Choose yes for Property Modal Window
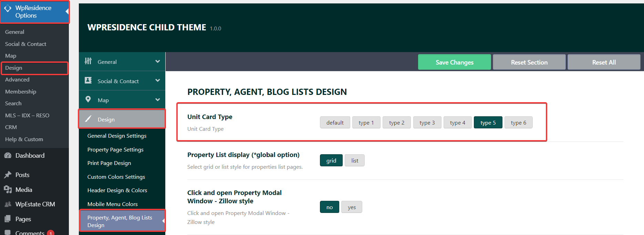The image size is (644, 235). (352, 207)
